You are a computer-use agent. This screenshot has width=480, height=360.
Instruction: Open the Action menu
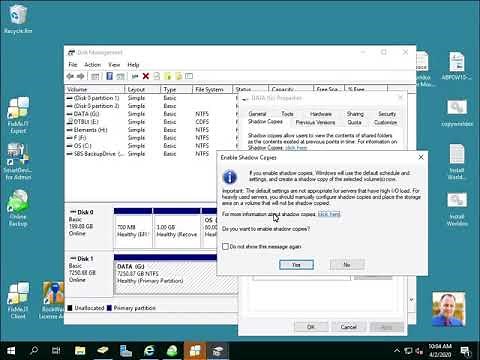click(92, 65)
